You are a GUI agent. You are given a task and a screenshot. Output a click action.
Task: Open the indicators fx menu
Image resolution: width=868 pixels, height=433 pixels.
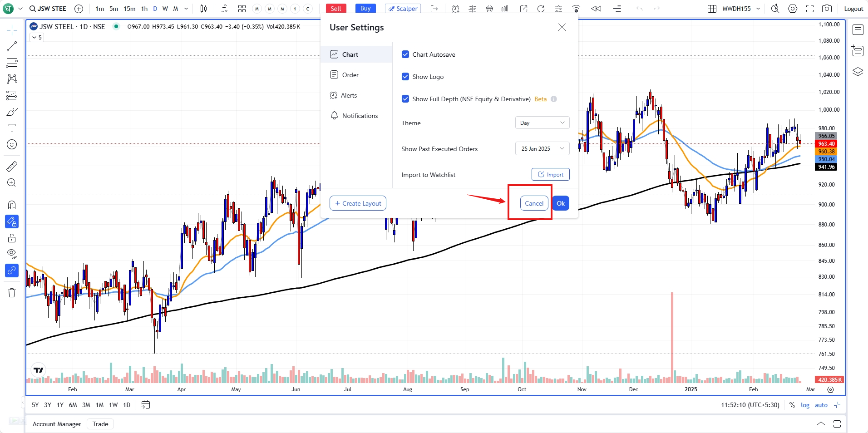click(x=225, y=9)
